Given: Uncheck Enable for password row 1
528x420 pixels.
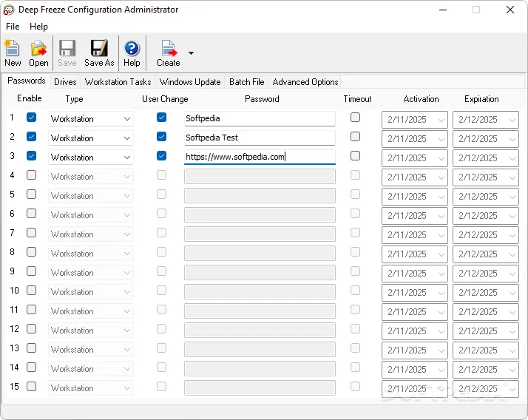Looking at the screenshot, I should pos(31,118).
